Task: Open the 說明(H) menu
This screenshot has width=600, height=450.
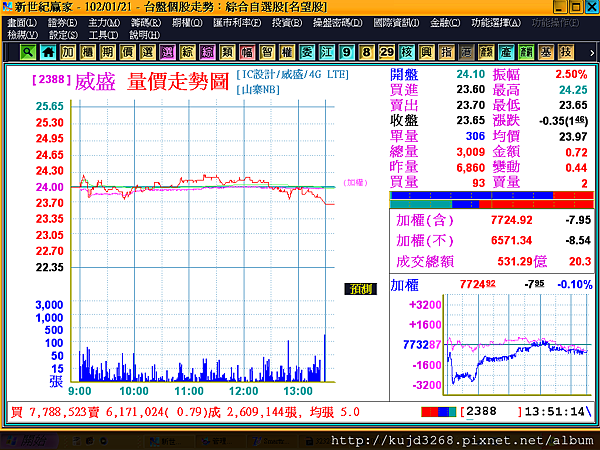Action: pyautogui.click(x=144, y=35)
